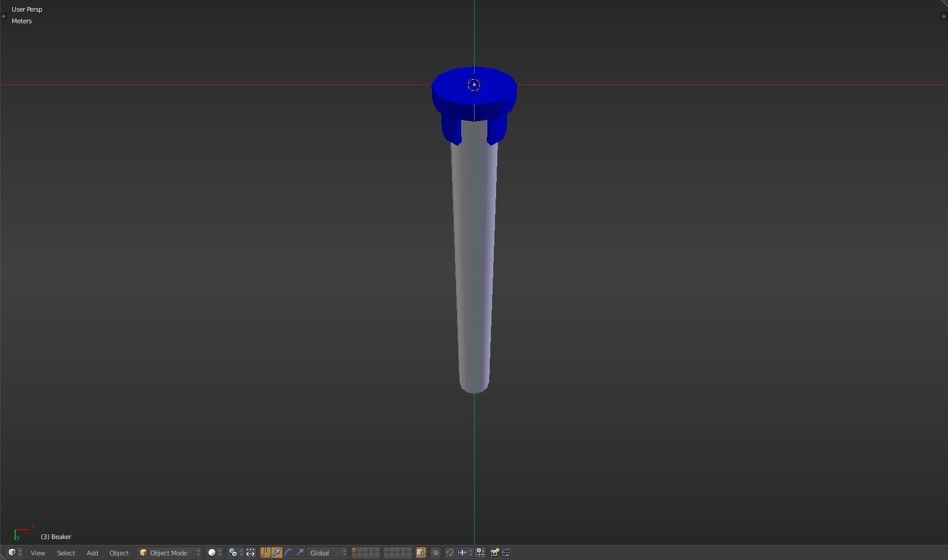Open the View menu
Viewport: 948px width, 560px height.
38,552
